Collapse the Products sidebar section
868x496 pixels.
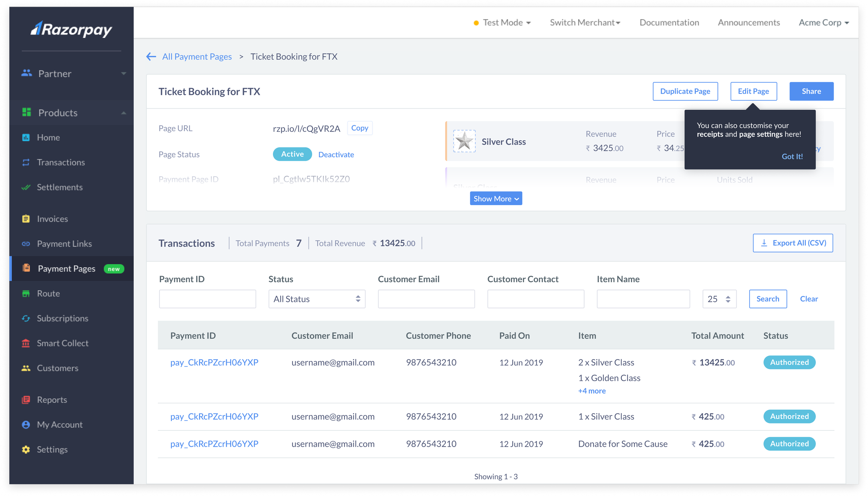pyautogui.click(x=124, y=113)
